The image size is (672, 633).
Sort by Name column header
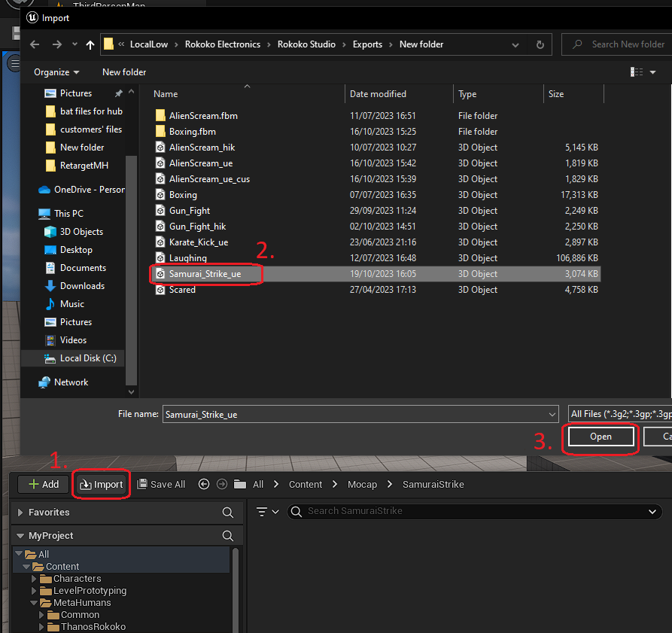coord(166,94)
